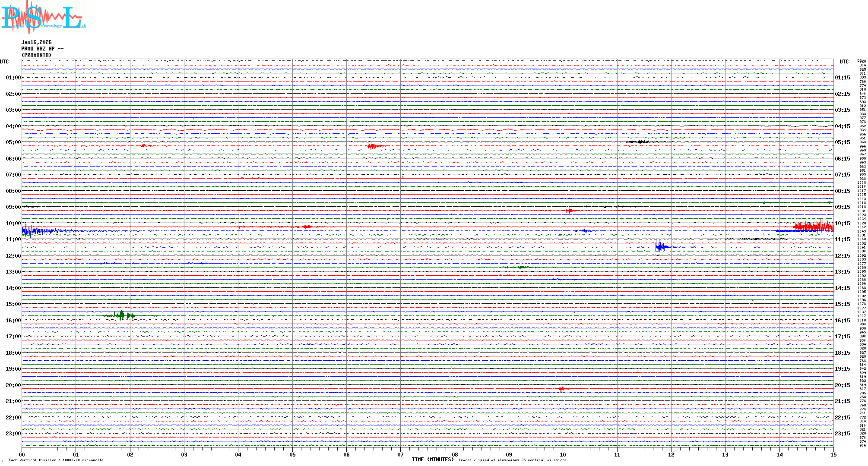Click the PSL seismology lab logo
This screenshot has height=466, width=868.
click(43, 17)
